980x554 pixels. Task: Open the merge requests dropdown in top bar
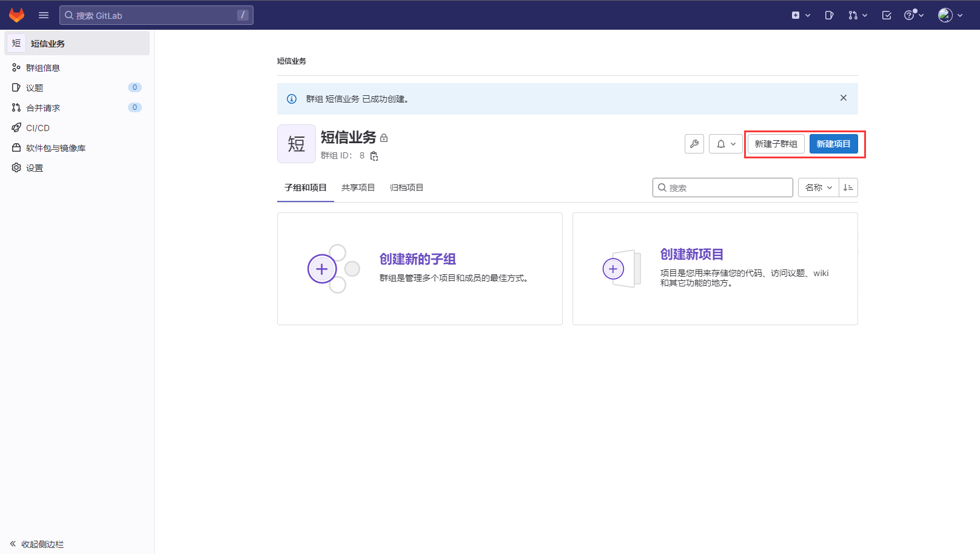tap(857, 15)
